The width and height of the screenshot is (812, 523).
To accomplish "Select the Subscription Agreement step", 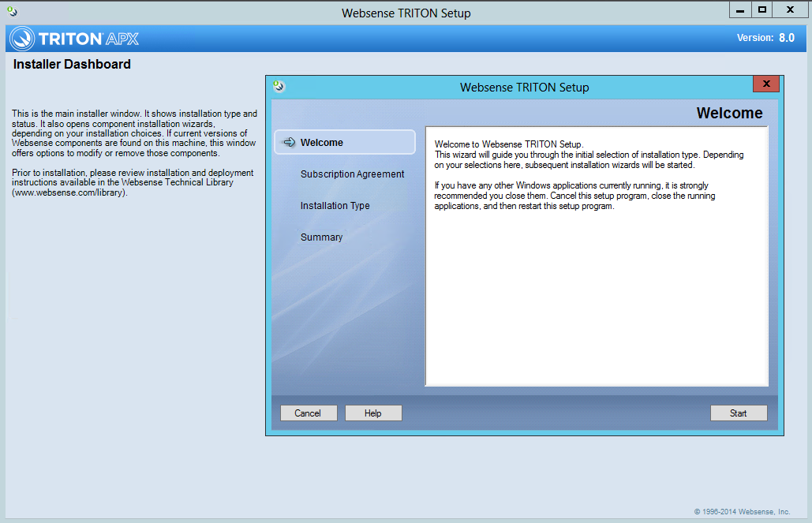I will point(352,174).
